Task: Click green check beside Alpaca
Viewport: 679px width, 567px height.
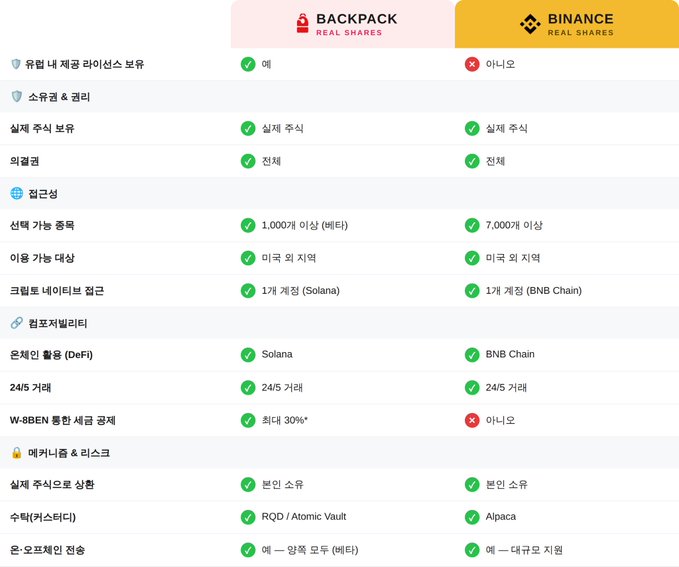Action: [472, 517]
